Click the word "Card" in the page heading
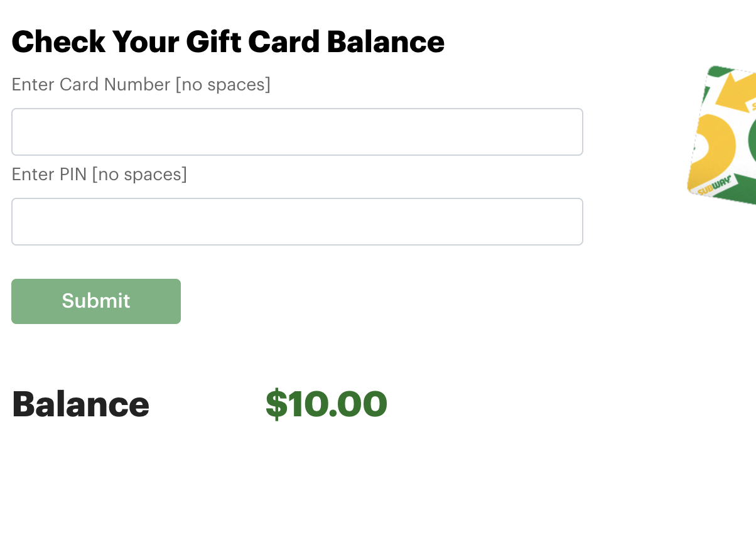This screenshot has height=535, width=756. click(x=284, y=42)
